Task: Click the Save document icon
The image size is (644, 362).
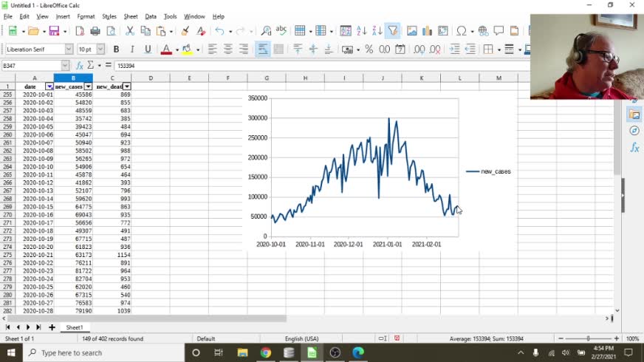Action: tap(54, 31)
